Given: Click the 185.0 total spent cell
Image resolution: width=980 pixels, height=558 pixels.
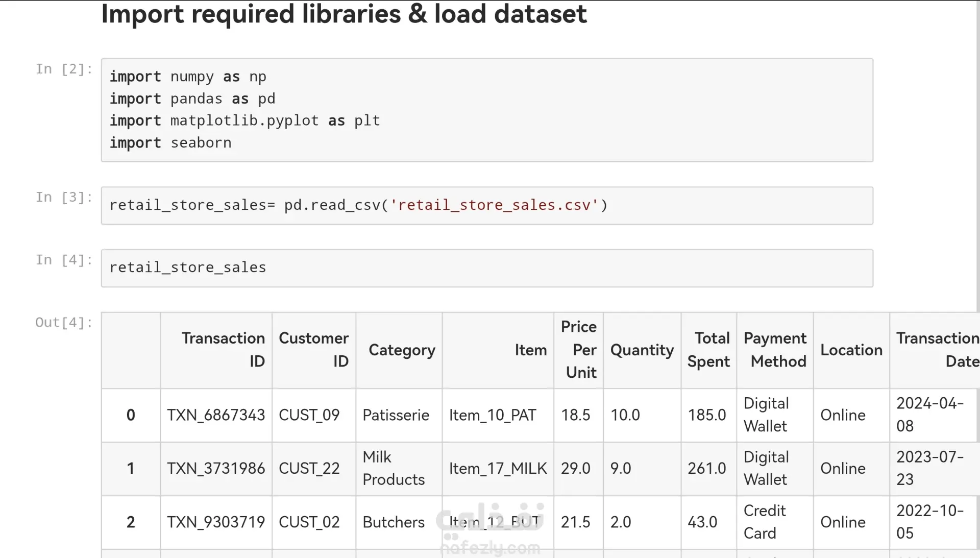Looking at the screenshot, I should [x=709, y=415].
